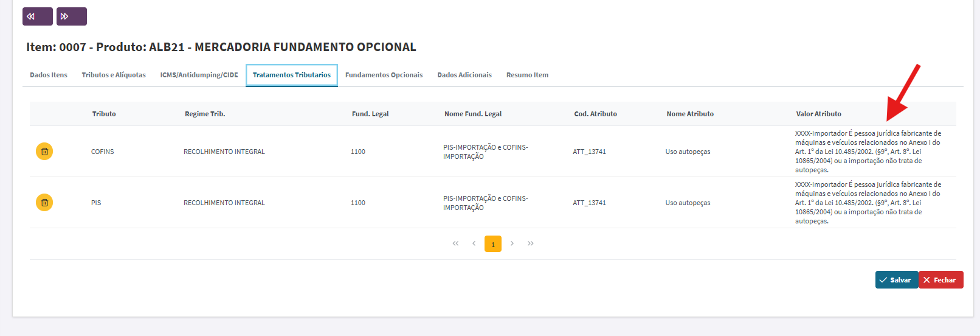
Task: Close the dialog with Fechar button
Action: (x=941, y=280)
